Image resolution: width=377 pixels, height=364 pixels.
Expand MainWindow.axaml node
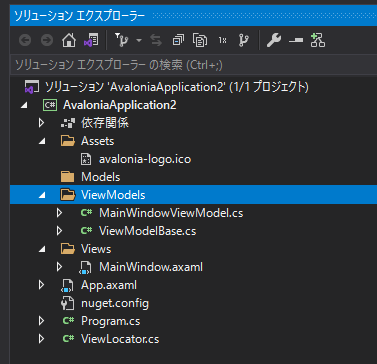59,267
